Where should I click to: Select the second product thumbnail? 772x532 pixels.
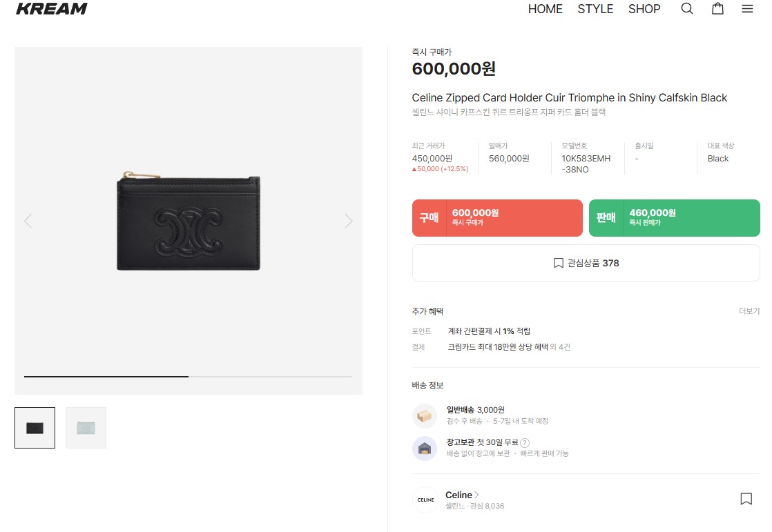pyautogui.click(x=86, y=428)
